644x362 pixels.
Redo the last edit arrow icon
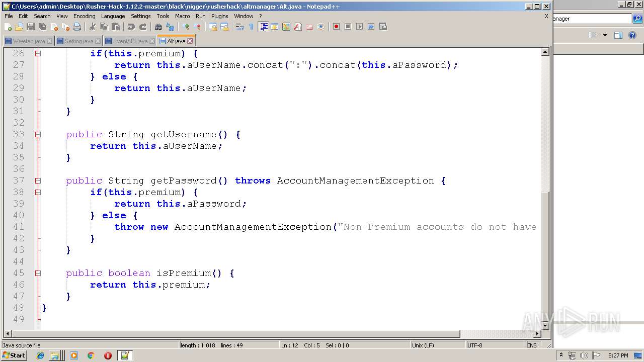click(143, 27)
